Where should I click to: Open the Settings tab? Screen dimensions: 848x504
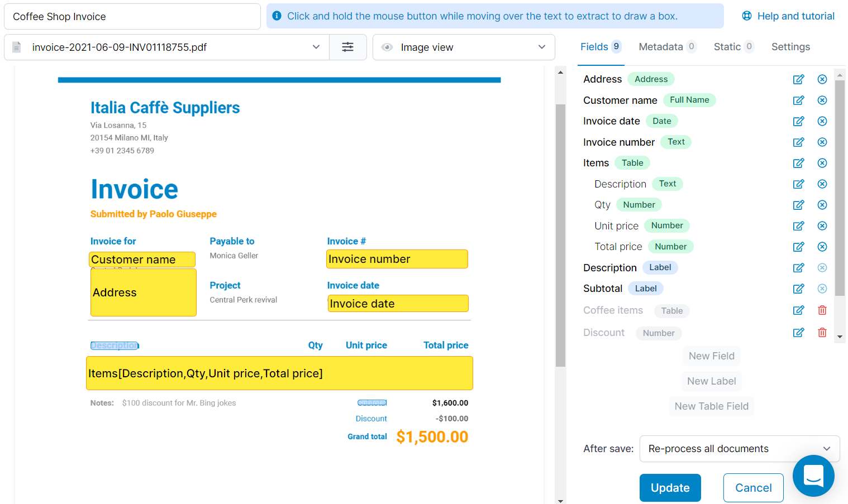point(790,47)
